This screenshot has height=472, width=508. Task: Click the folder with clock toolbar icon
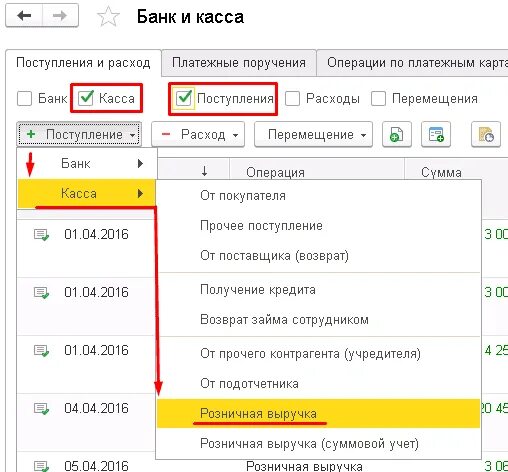coord(486,135)
